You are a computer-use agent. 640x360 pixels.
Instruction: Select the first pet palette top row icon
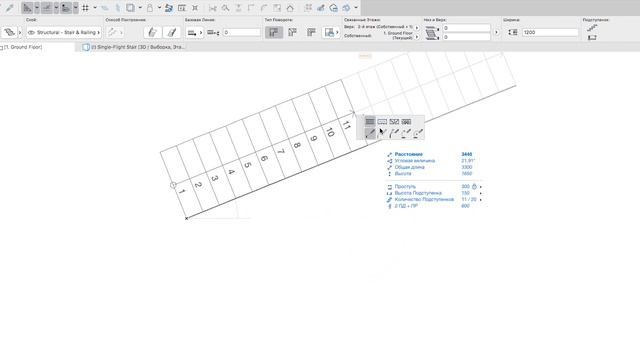click(x=370, y=122)
